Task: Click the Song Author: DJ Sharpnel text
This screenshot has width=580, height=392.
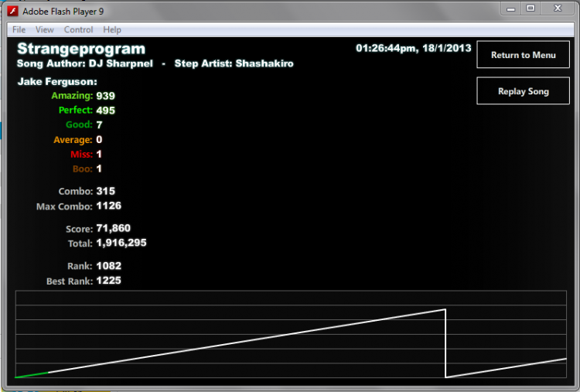Action: coord(85,63)
